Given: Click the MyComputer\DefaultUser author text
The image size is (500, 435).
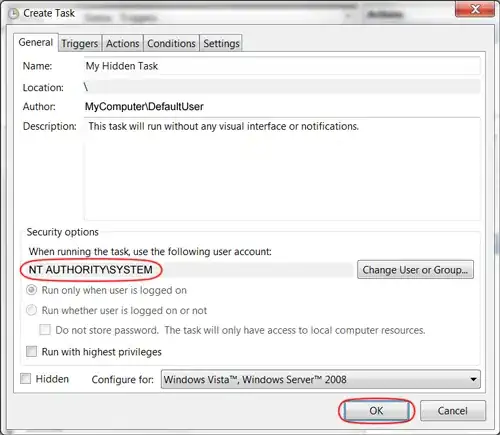Looking at the screenshot, I should click(x=144, y=107).
